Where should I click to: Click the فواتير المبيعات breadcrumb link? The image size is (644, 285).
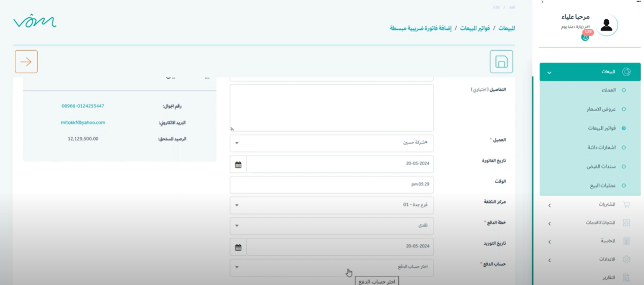point(475,28)
